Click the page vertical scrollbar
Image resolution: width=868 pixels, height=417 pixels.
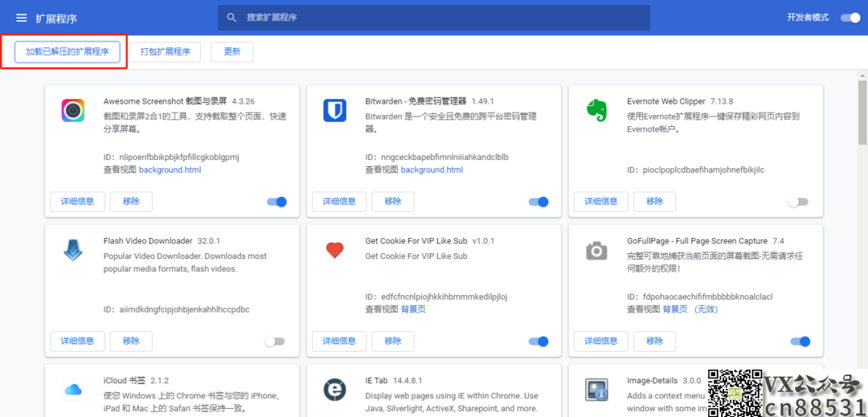pyautogui.click(x=862, y=112)
